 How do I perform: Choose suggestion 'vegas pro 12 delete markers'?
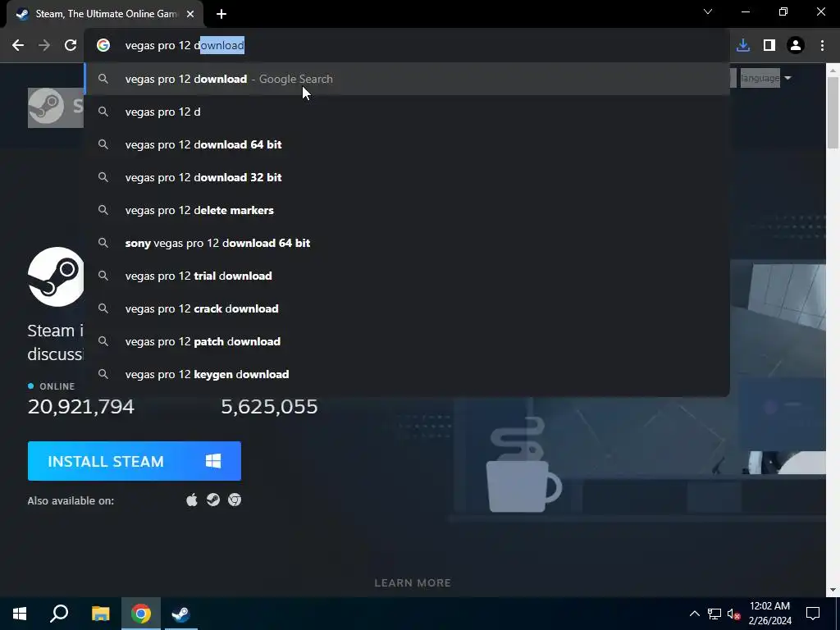point(407,210)
